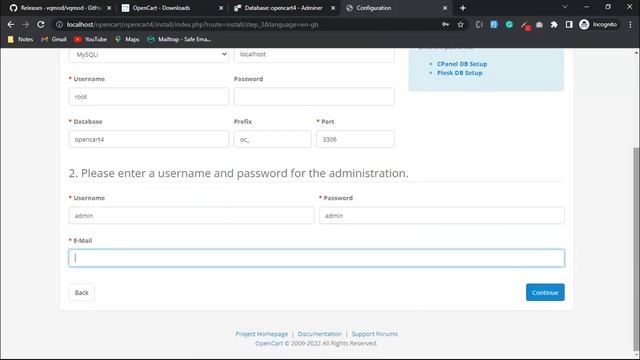
Task: Open the Project Homepage footer link
Action: pos(262,334)
